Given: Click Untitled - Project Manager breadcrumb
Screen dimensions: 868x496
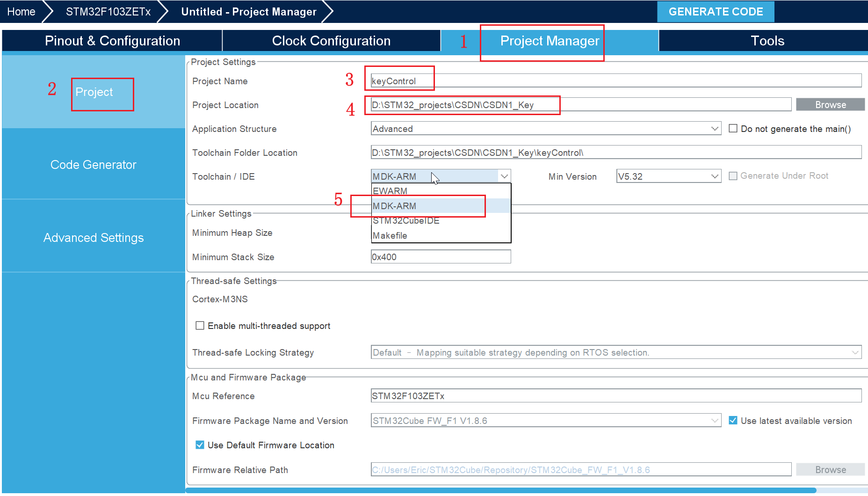Looking at the screenshot, I should click(249, 12).
